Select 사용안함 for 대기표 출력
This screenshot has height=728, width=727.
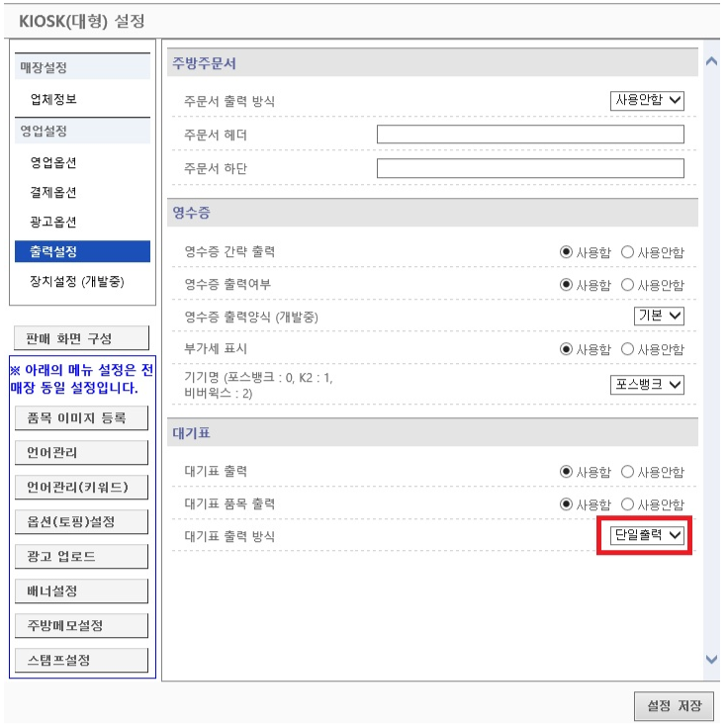pos(627,472)
